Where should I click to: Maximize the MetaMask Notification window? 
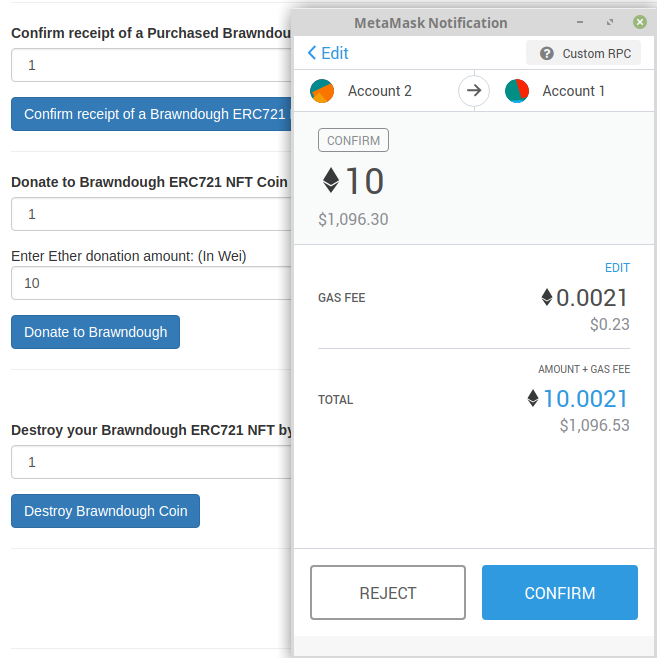tap(610, 22)
